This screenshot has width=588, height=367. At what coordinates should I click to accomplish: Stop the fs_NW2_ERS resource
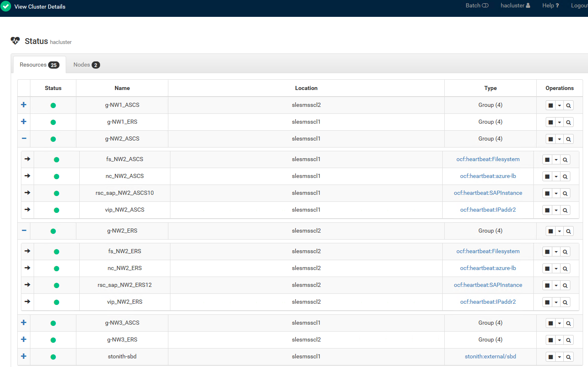547,252
